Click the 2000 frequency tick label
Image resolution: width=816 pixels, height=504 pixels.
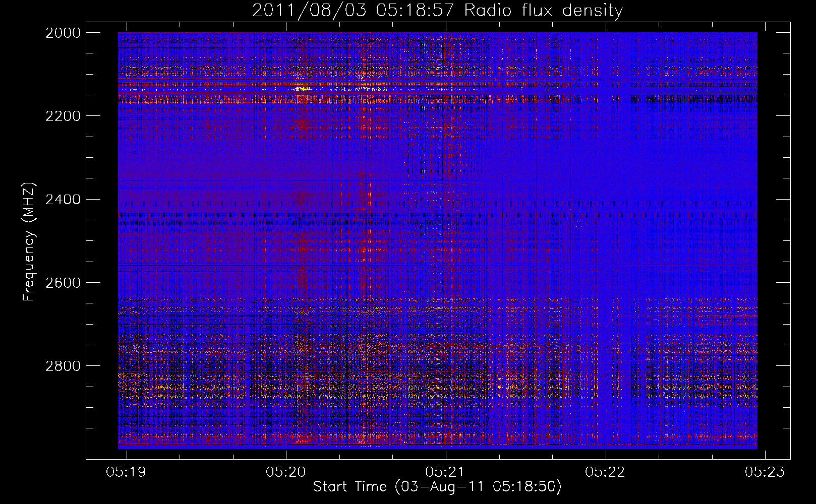(x=63, y=33)
